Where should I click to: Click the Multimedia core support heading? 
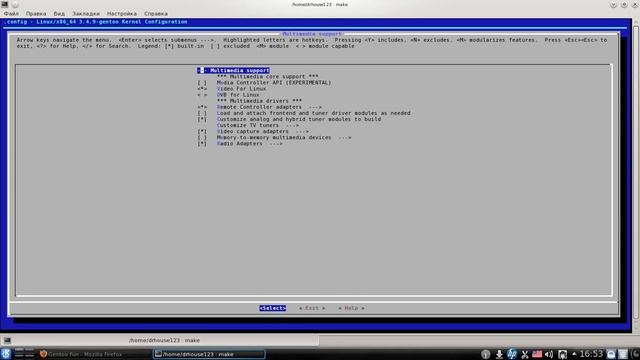coord(267,76)
